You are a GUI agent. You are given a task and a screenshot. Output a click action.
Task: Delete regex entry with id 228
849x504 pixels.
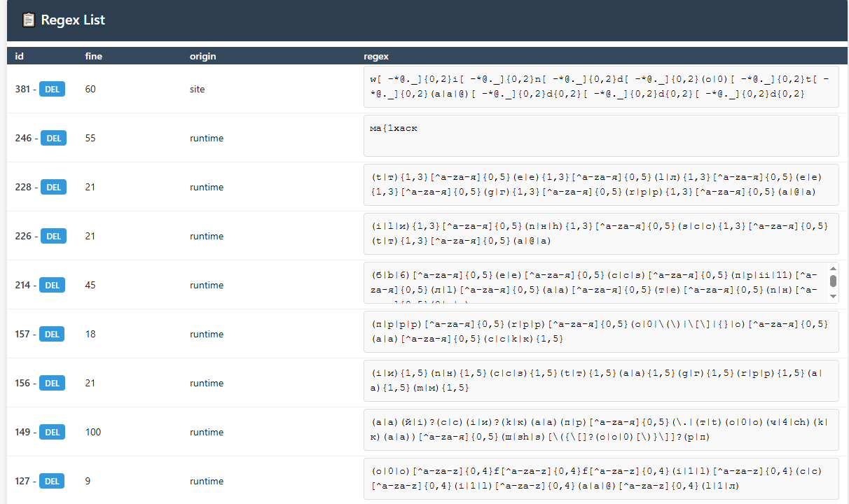[53, 187]
